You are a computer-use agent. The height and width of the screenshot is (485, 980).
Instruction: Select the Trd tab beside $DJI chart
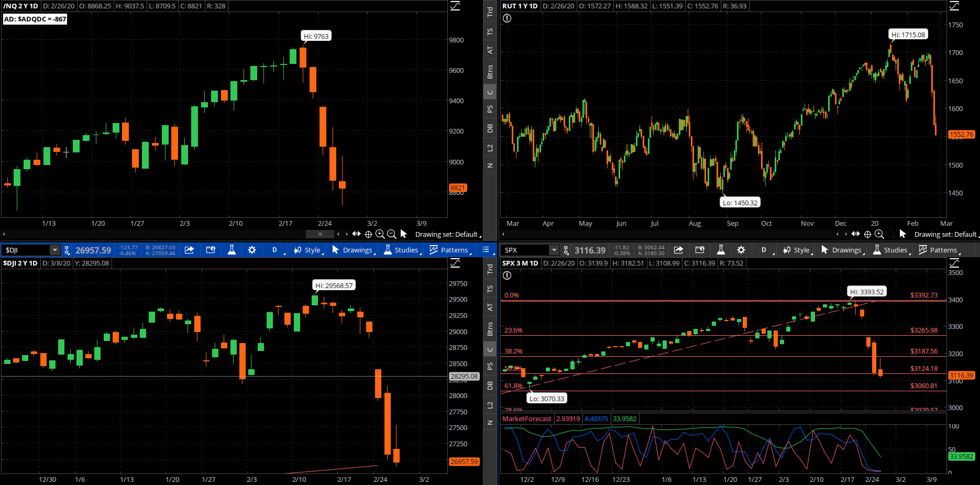[x=490, y=269]
